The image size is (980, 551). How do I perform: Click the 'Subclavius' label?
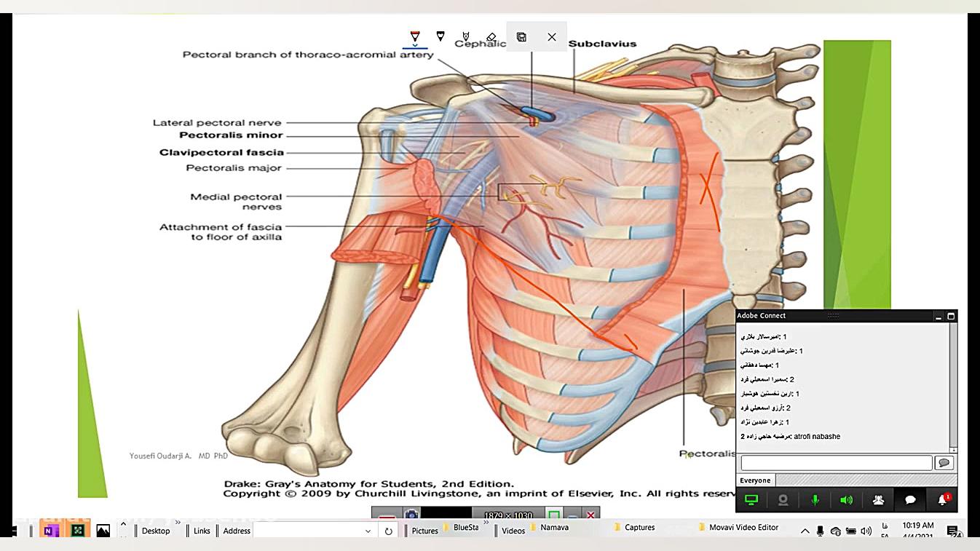click(602, 44)
